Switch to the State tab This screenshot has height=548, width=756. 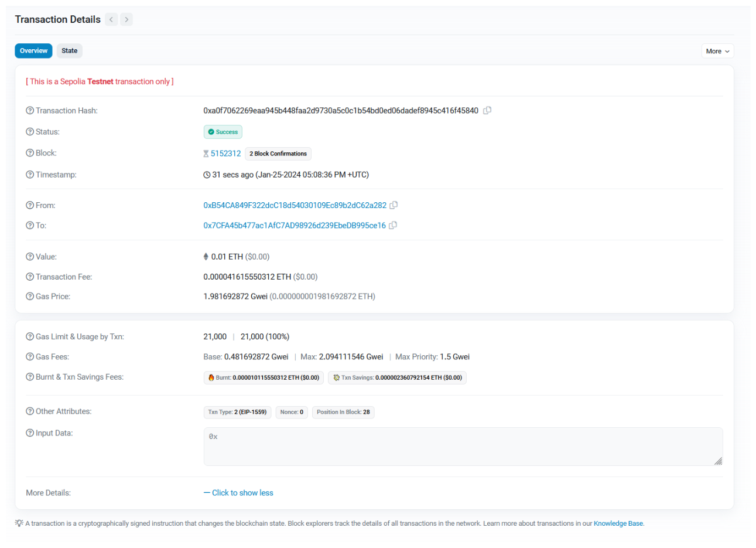click(69, 51)
